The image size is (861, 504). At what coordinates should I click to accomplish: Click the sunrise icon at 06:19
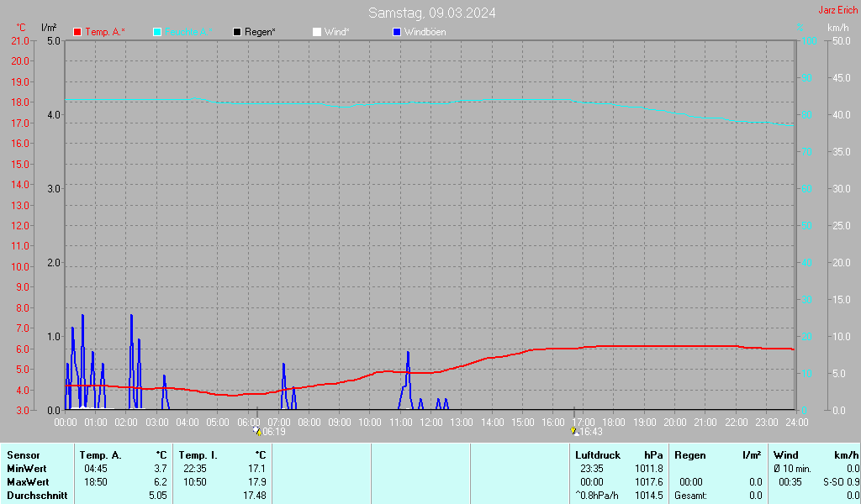pos(257,431)
